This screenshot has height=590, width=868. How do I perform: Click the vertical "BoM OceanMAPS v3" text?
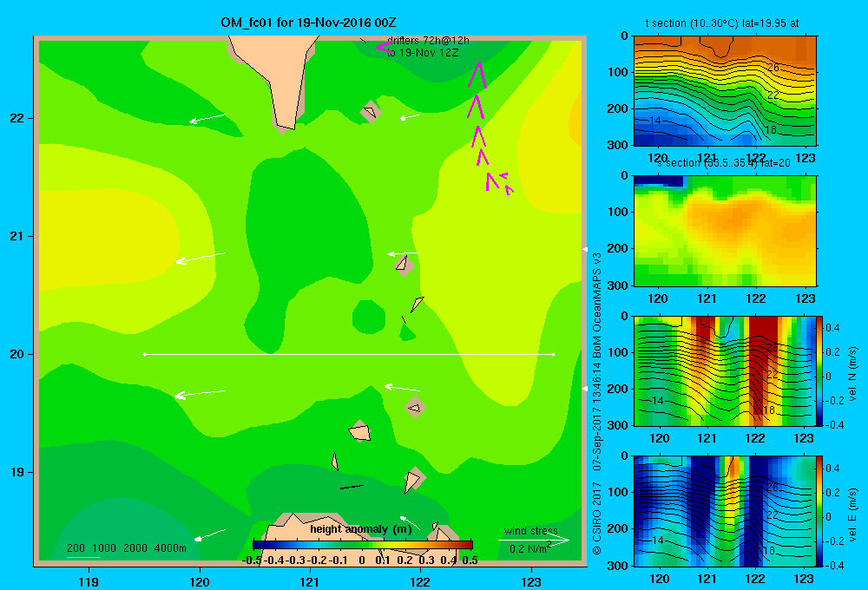coord(597,305)
